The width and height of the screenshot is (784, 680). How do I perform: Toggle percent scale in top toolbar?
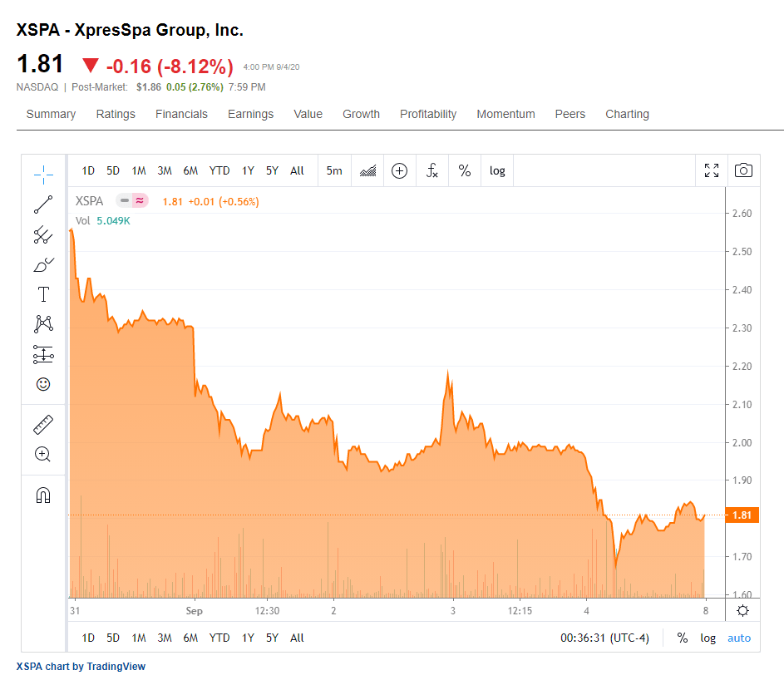point(465,171)
